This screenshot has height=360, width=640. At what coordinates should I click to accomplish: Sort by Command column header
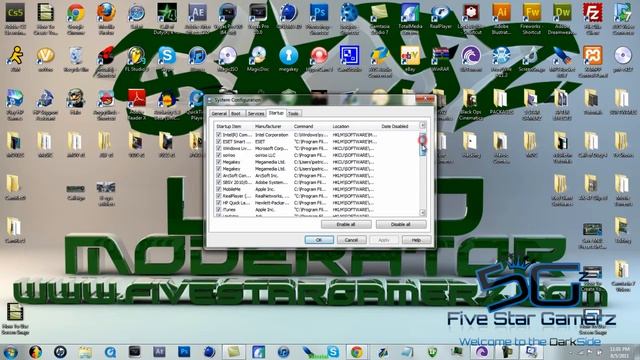pos(311,126)
